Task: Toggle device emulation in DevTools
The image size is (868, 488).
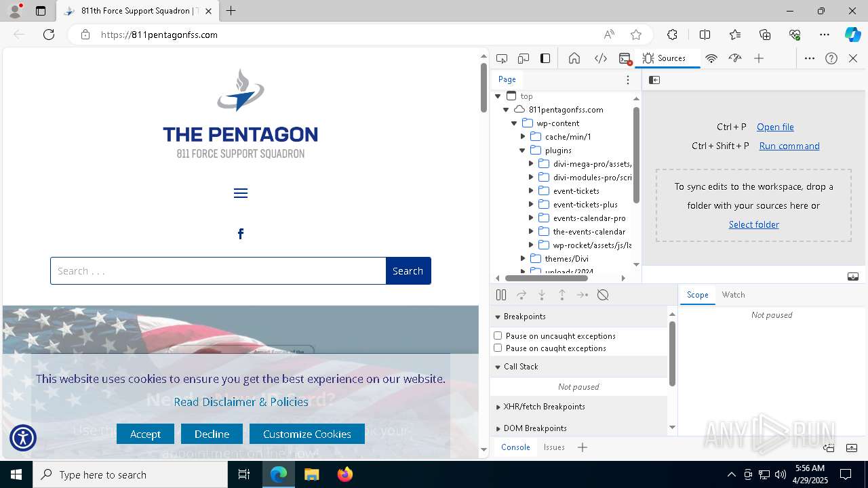Action: (x=524, y=58)
